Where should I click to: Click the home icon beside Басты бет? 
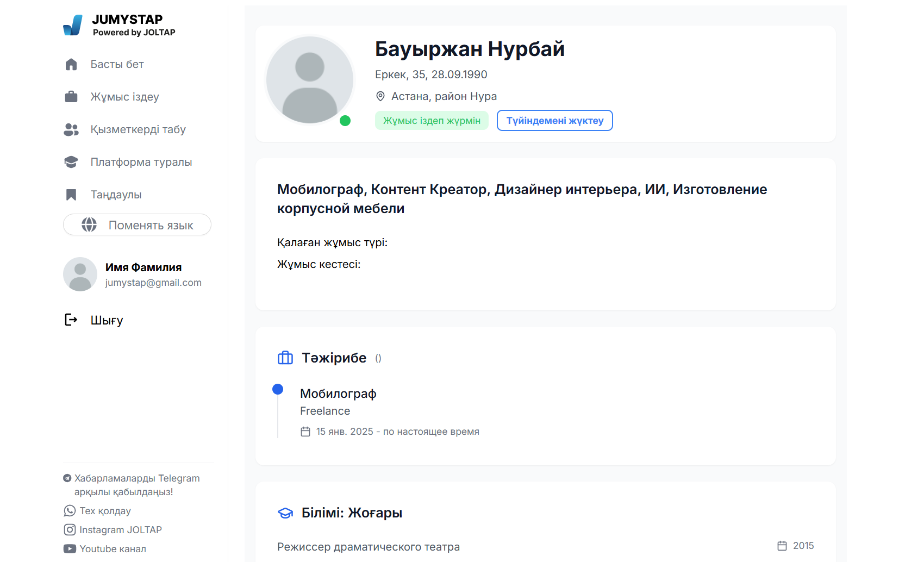pyautogui.click(x=71, y=64)
